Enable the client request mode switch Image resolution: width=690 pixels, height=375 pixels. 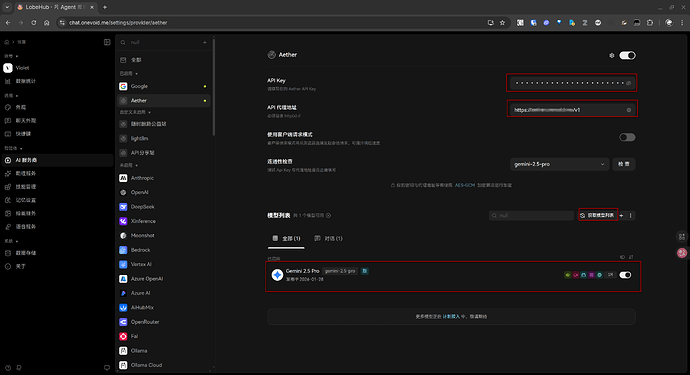(627, 137)
